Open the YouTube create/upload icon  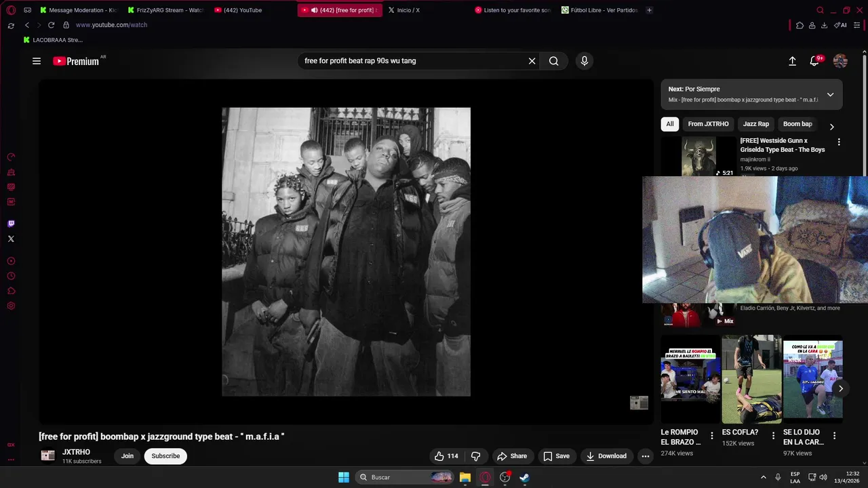(792, 61)
